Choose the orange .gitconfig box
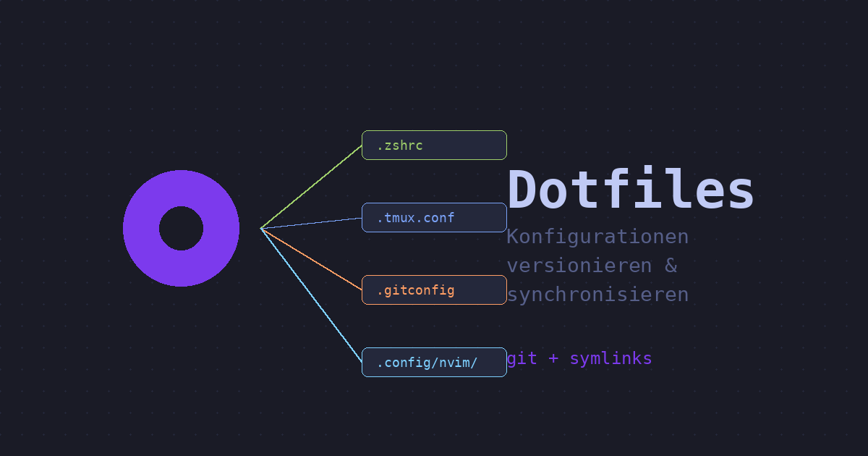The width and height of the screenshot is (868, 456). tap(434, 290)
